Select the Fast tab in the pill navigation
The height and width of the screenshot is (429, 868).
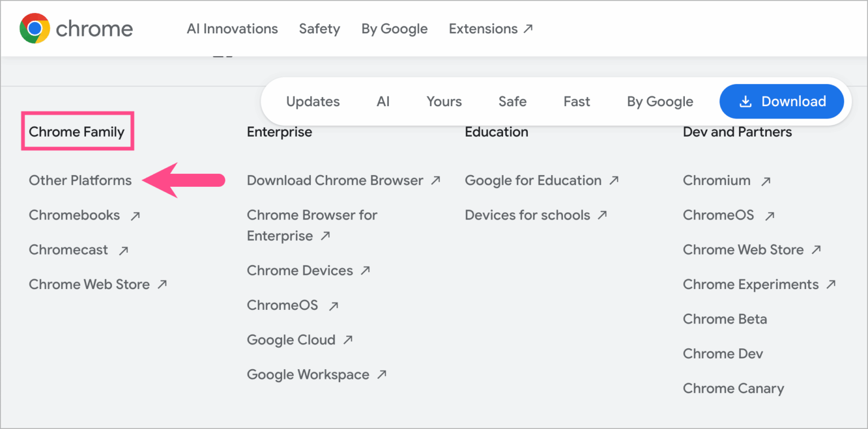(576, 101)
